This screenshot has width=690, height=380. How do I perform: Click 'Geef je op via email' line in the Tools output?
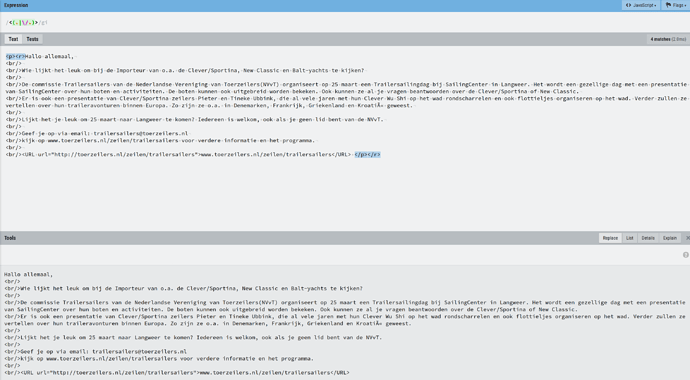coord(95,351)
